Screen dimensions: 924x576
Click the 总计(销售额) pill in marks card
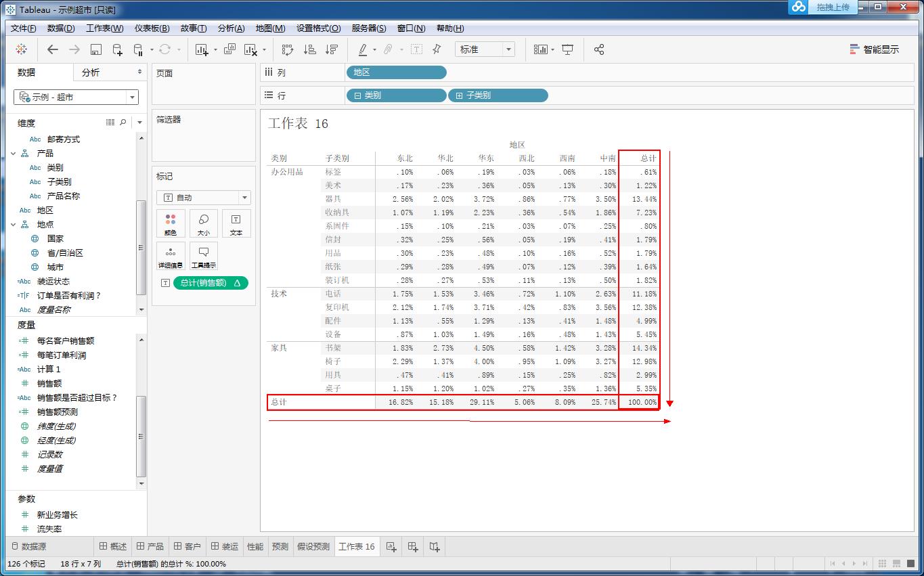pos(211,283)
